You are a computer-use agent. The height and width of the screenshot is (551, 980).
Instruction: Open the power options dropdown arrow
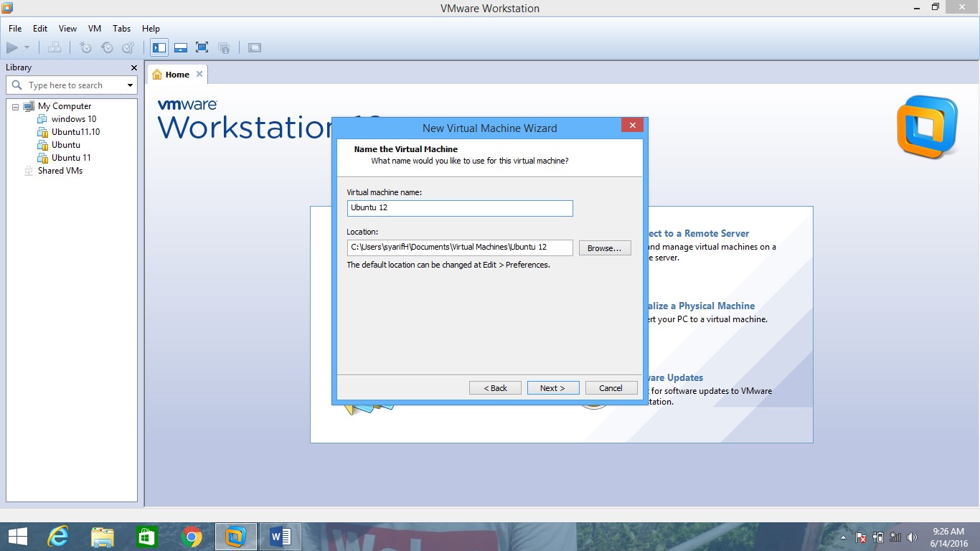click(27, 47)
